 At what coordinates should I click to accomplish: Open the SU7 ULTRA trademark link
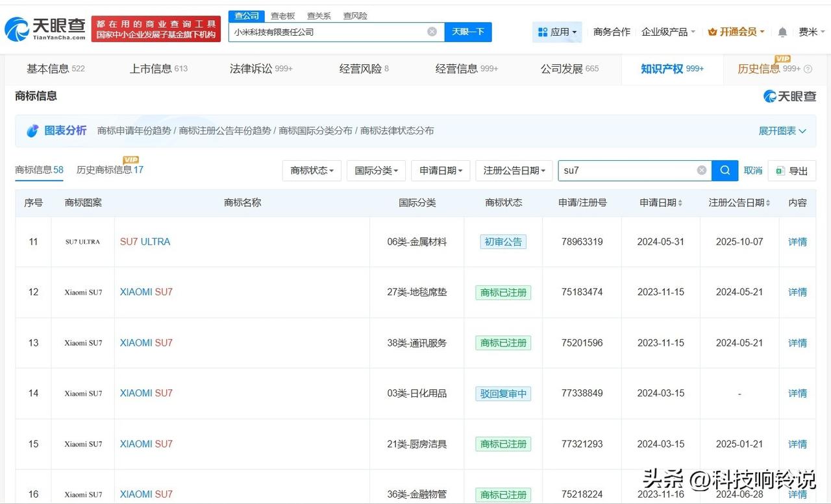coord(144,241)
